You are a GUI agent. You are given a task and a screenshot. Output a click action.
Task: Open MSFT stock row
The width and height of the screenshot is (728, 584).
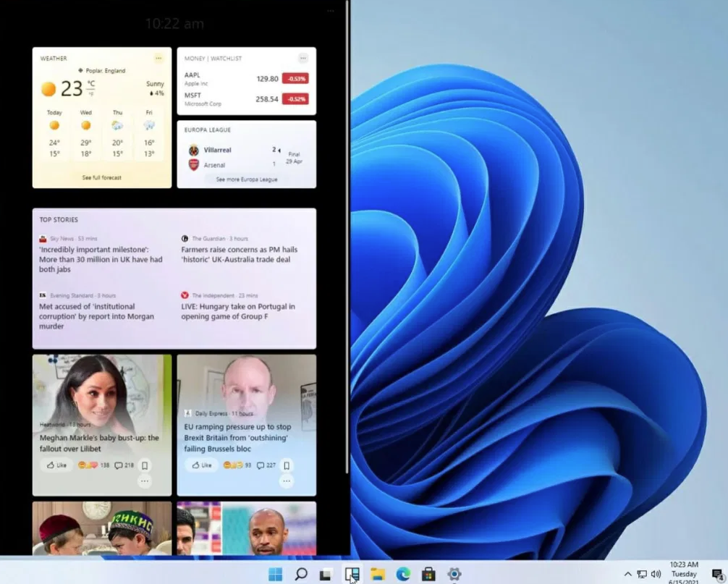pyautogui.click(x=246, y=99)
